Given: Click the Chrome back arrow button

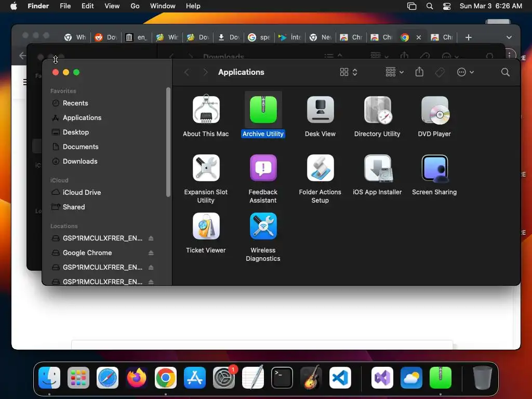Looking at the screenshot, I should pos(23,55).
